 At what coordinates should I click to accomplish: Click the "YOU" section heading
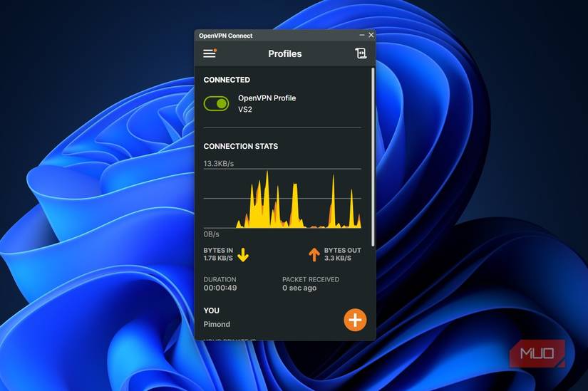[211, 311]
